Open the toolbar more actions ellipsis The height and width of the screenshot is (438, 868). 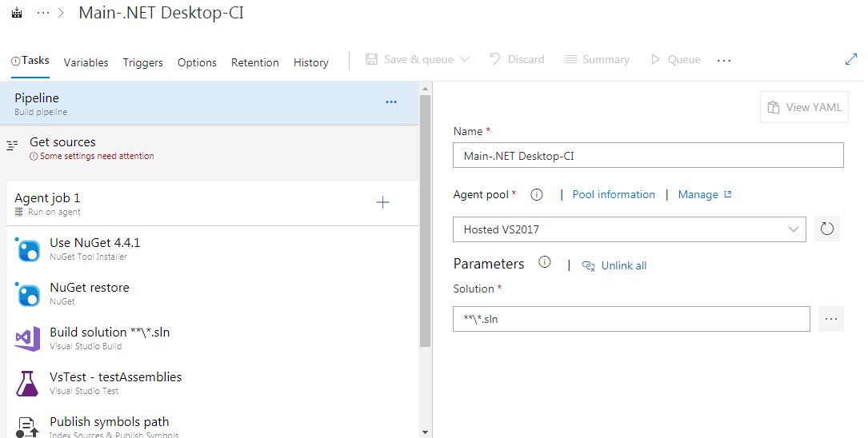click(x=723, y=60)
